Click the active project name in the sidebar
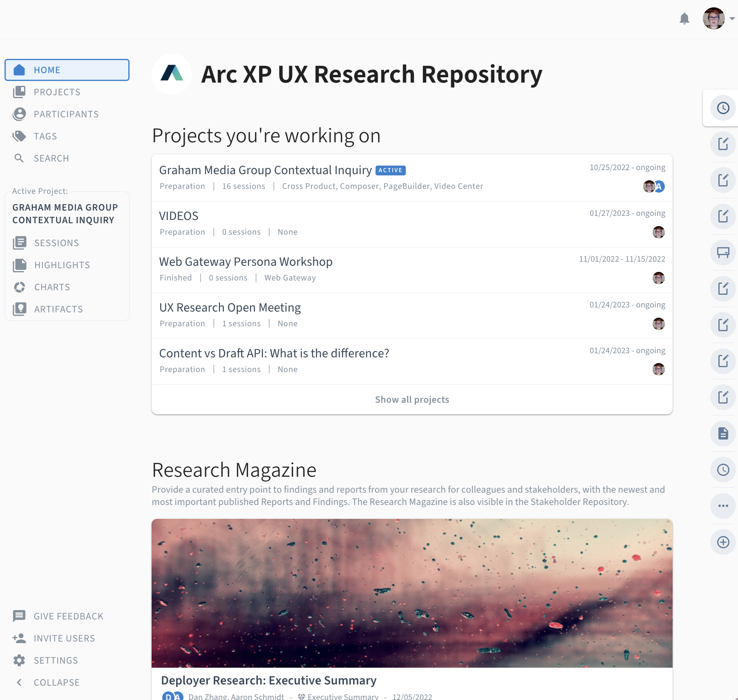 coord(65,214)
